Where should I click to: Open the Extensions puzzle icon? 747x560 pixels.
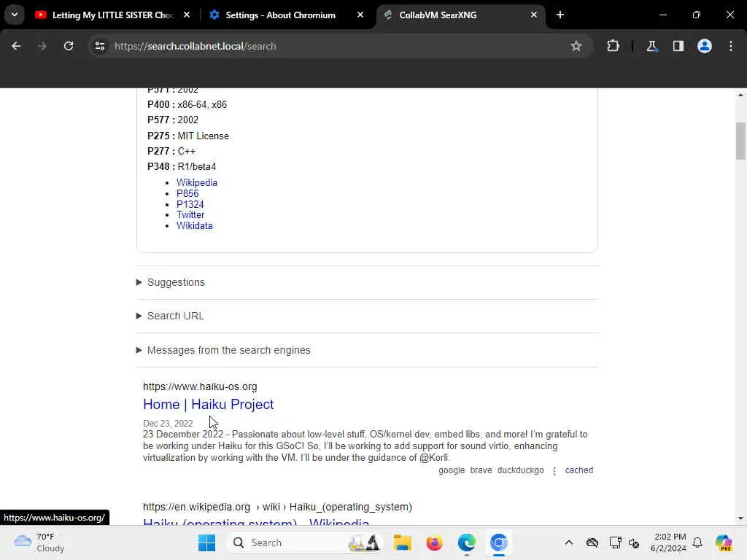pos(613,46)
